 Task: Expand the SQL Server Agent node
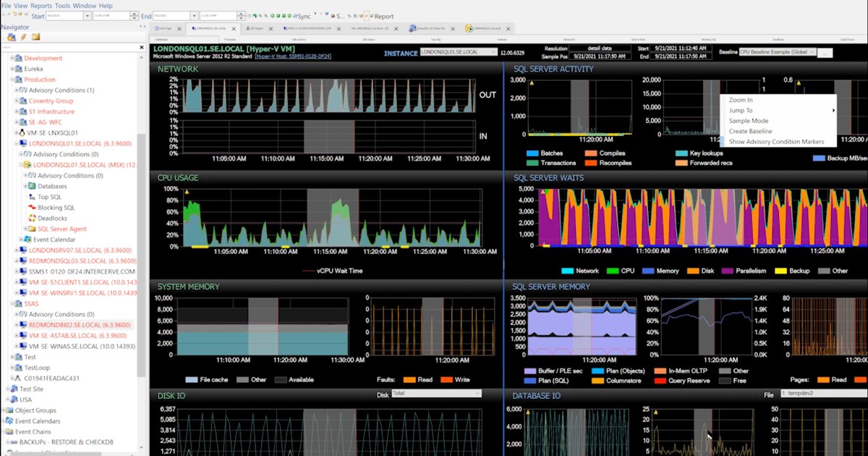tap(25, 229)
